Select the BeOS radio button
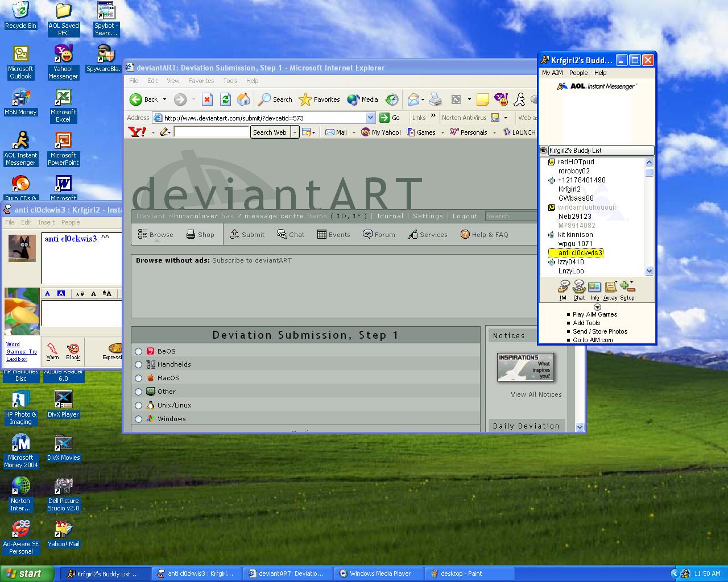The height and width of the screenshot is (582, 728). point(138,351)
